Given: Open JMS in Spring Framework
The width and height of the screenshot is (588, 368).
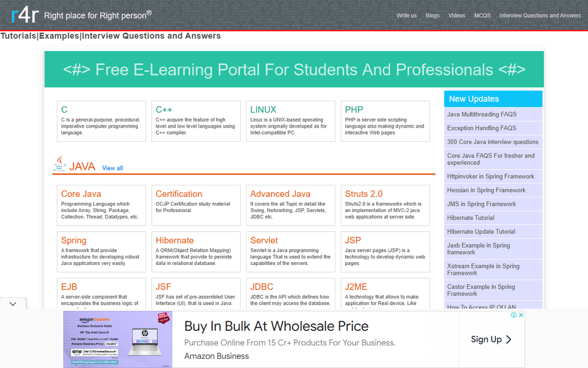Looking at the screenshot, I should [x=493, y=204].
